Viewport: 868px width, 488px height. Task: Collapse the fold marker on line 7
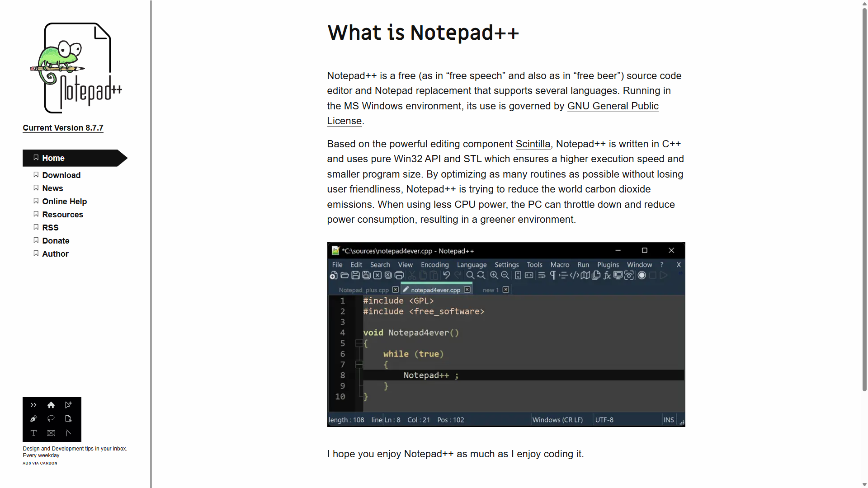click(359, 365)
